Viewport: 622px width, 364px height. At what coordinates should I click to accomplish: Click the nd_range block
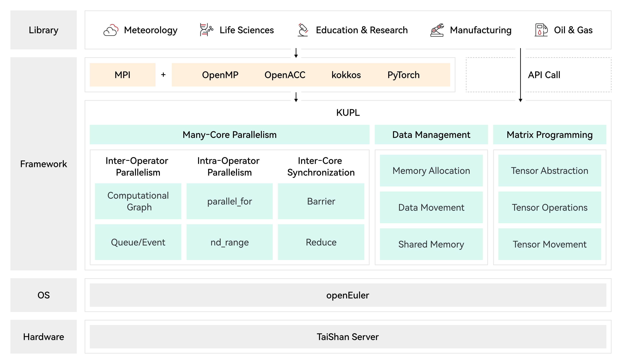(229, 242)
